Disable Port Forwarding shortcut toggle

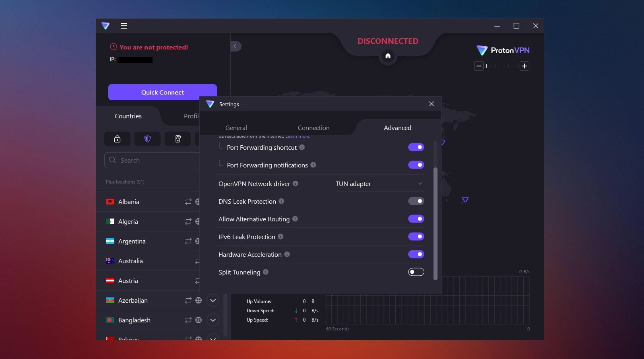tap(416, 147)
